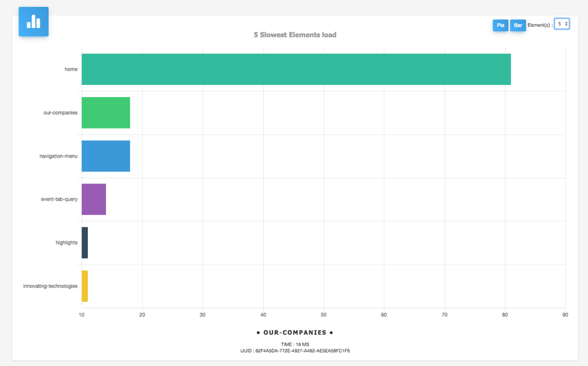Open the Element(s) count dropdown
This screenshot has height=366, width=588.
click(562, 24)
